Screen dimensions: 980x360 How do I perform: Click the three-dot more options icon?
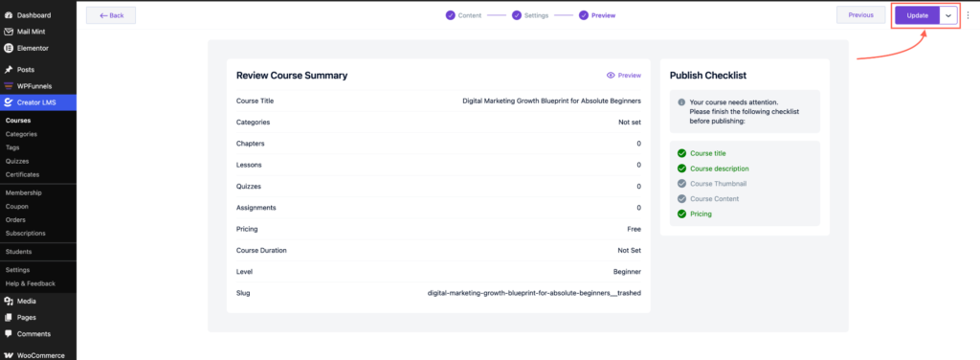tap(968, 15)
